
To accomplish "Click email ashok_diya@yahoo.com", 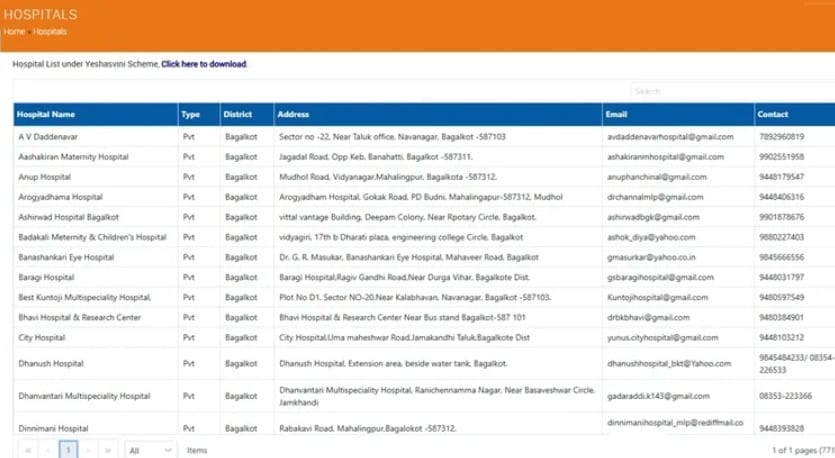I will 651,238.
